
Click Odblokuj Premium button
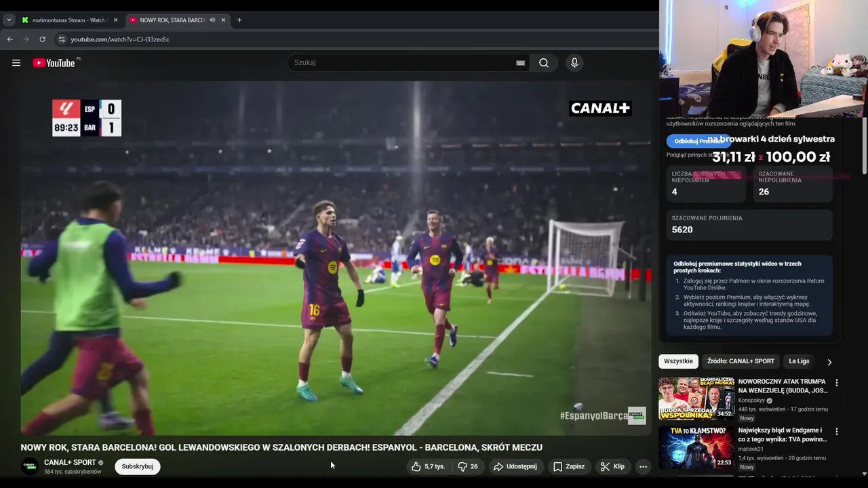tap(698, 141)
